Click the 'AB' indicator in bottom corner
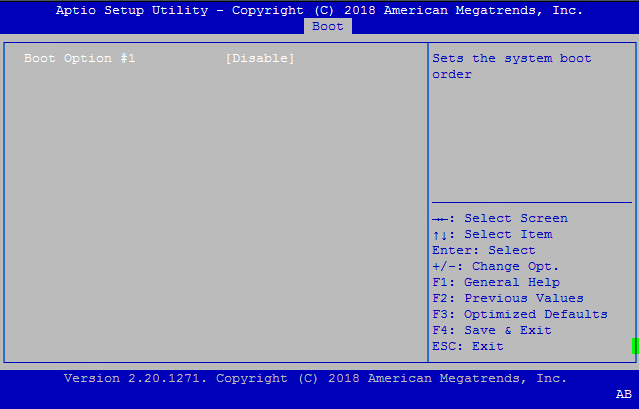The height and width of the screenshot is (409, 639). [623, 395]
